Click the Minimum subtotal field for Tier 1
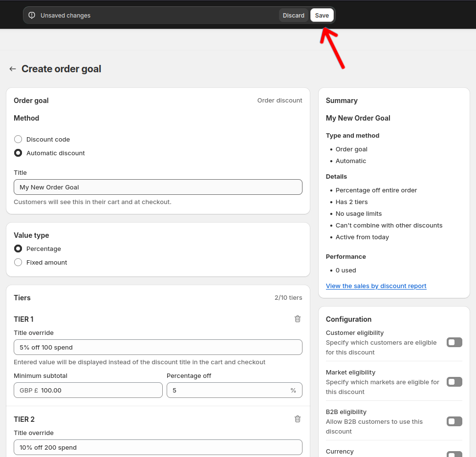The width and height of the screenshot is (476, 457). pyautogui.click(x=88, y=390)
